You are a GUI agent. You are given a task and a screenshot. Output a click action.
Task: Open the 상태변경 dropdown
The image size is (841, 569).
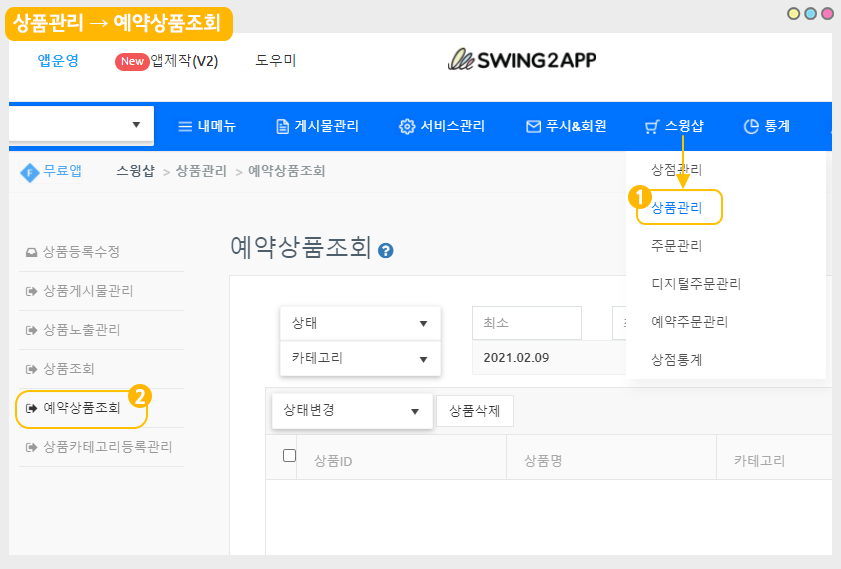pos(352,411)
